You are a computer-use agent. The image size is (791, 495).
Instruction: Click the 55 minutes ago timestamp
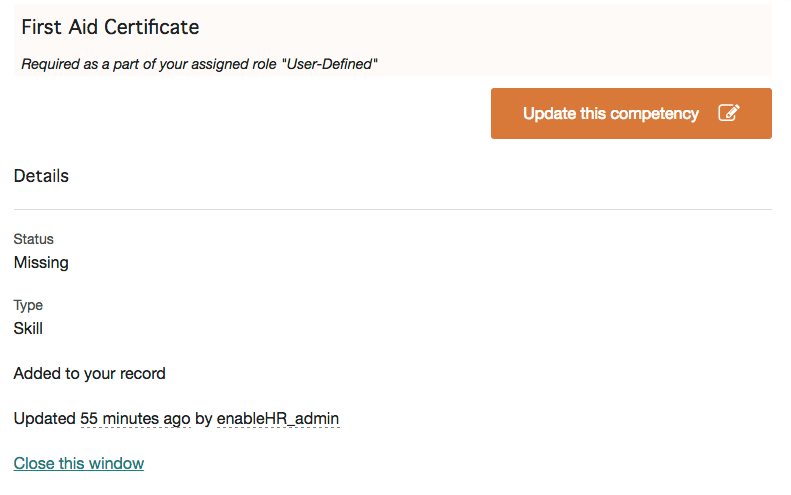[135, 418]
